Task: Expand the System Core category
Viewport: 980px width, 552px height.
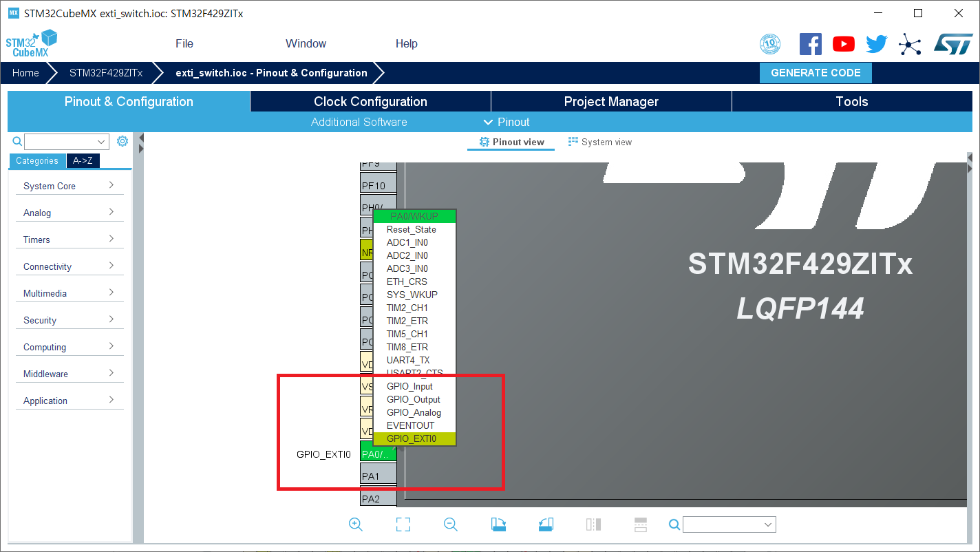Action: point(70,186)
